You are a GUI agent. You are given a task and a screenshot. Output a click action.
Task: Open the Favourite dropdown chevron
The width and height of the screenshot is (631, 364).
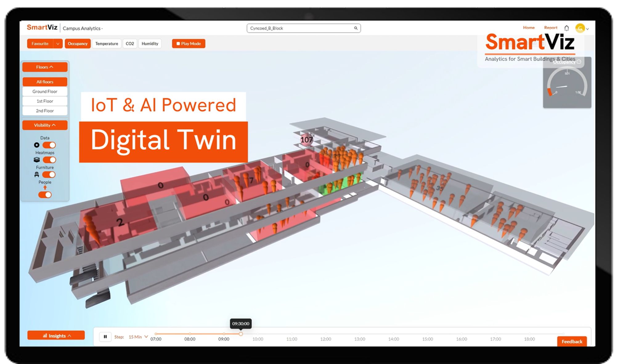click(58, 43)
